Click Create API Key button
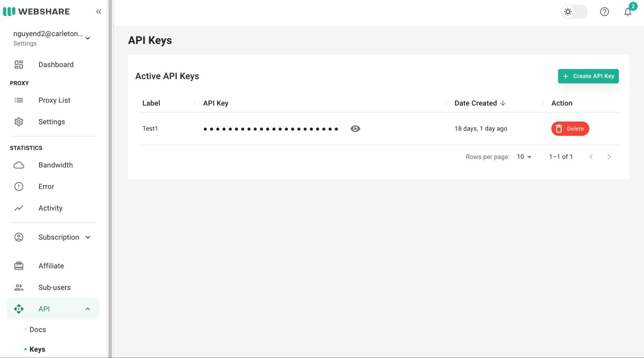The width and height of the screenshot is (644, 358). 588,75
